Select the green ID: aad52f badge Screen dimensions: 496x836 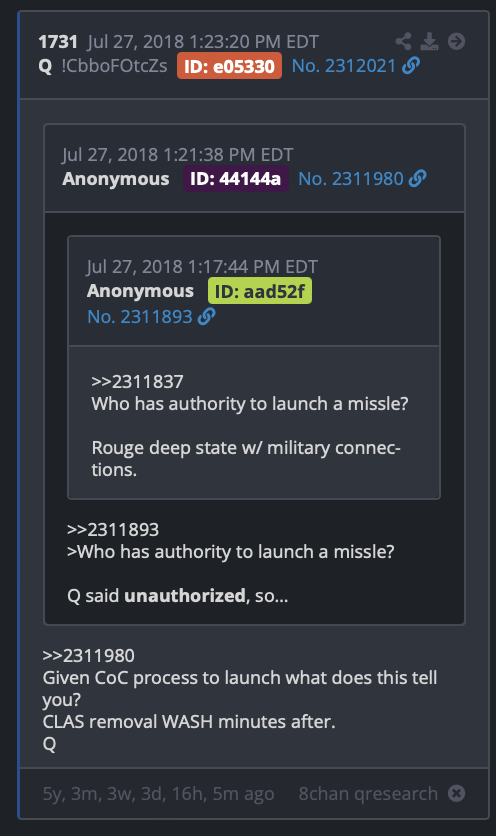260,291
